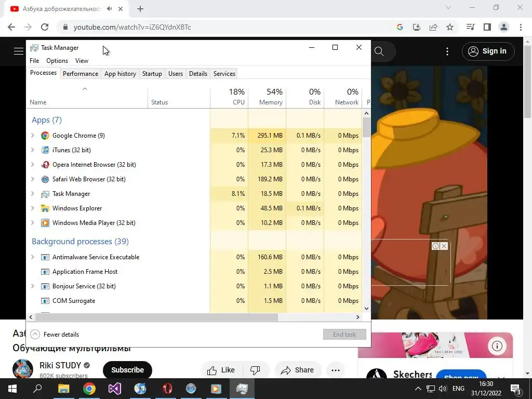The height and width of the screenshot is (399, 532).
Task: Open the Riki STUDY channel link
Action: (x=60, y=365)
